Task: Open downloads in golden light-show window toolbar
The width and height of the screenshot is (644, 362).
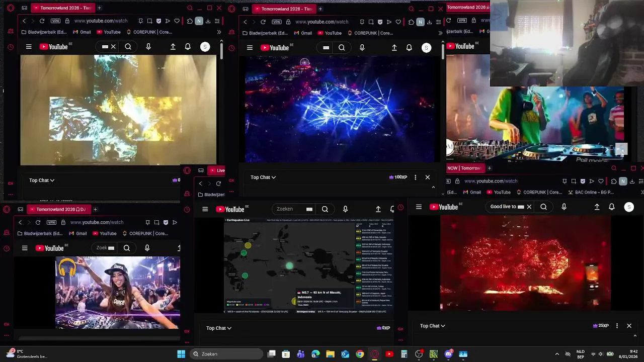Action: pos(208,21)
